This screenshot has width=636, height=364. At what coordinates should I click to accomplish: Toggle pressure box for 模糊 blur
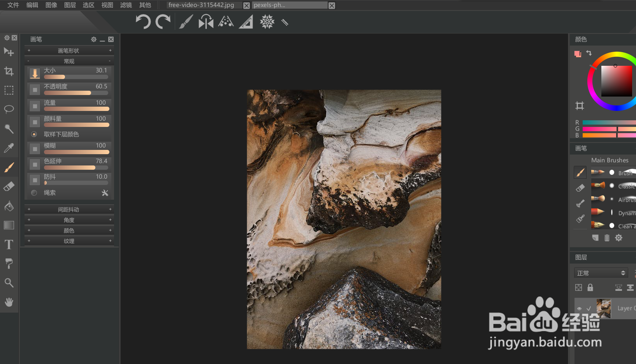coord(35,149)
